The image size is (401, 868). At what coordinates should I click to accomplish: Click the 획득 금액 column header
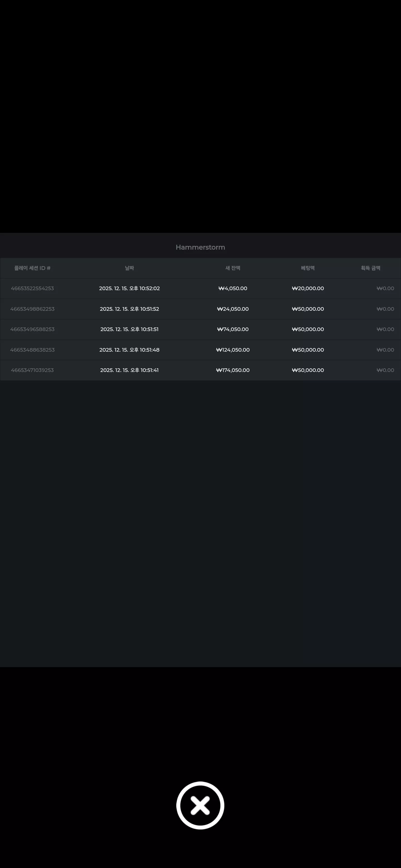click(x=371, y=268)
